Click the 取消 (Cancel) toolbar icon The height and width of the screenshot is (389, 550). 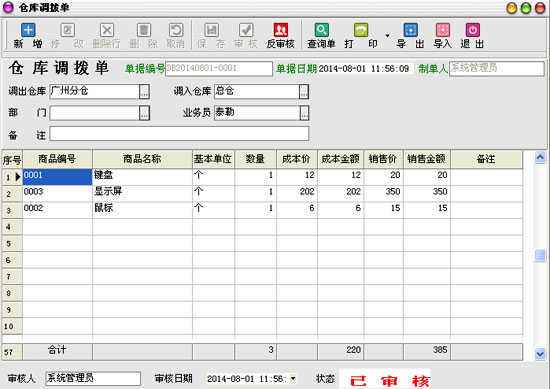click(176, 30)
